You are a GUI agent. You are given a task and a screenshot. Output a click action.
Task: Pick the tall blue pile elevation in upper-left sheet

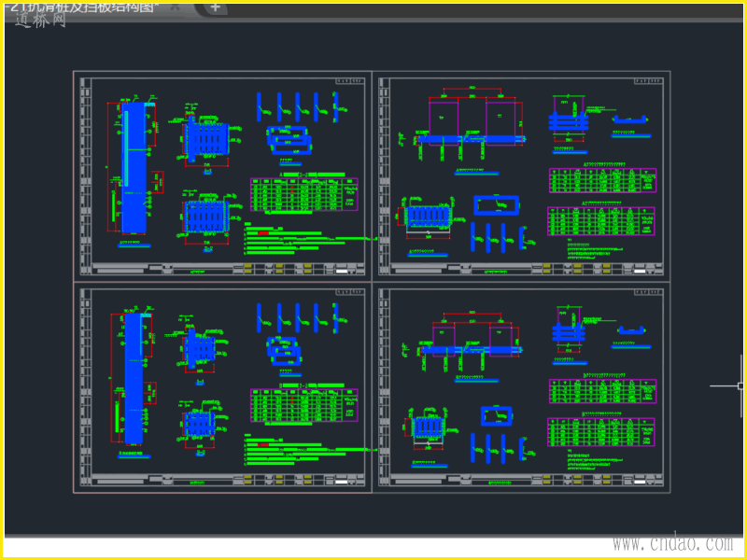[134, 168]
